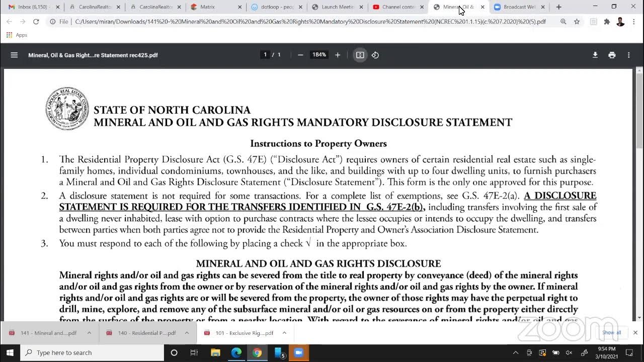Image resolution: width=644 pixels, height=362 pixels.
Task: Go forward in browser history
Action: pyautogui.click(x=23, y=22)
